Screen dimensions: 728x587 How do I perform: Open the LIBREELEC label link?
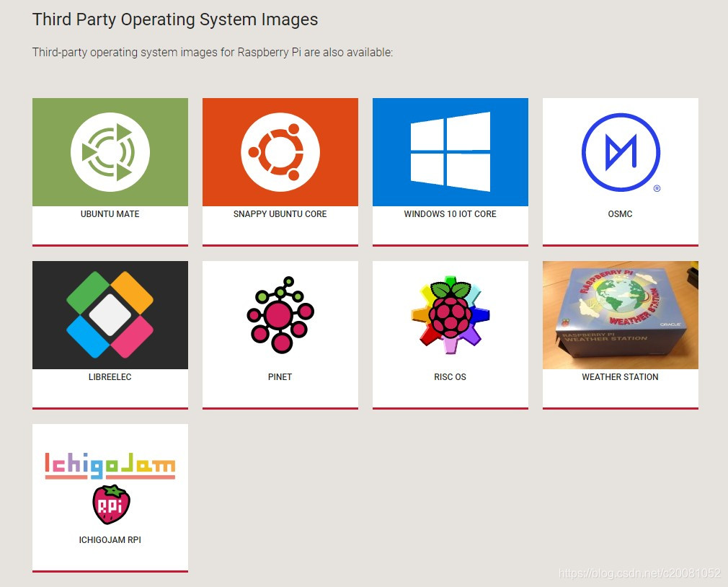point(110,377)
